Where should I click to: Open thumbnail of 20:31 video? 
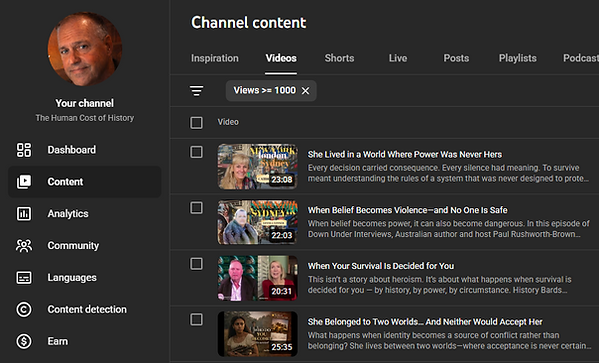pyautogui.click(x=257, y=278)
